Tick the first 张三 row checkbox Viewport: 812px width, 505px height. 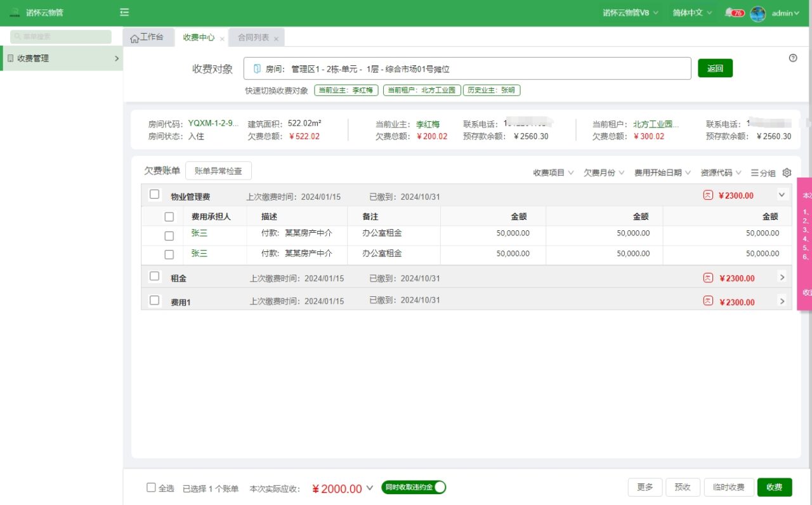click(x=169, y=236)
